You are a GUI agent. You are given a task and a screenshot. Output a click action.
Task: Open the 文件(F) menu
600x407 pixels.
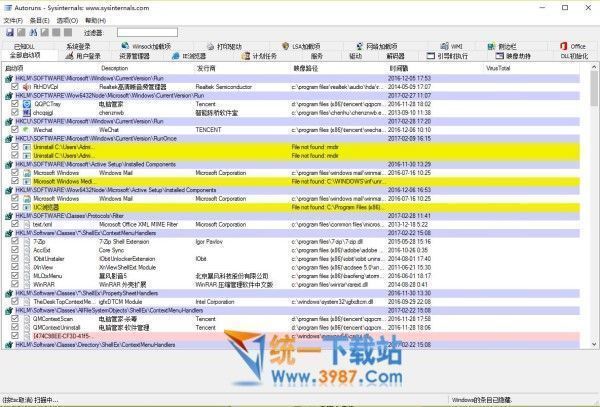[x=13, y=21]
